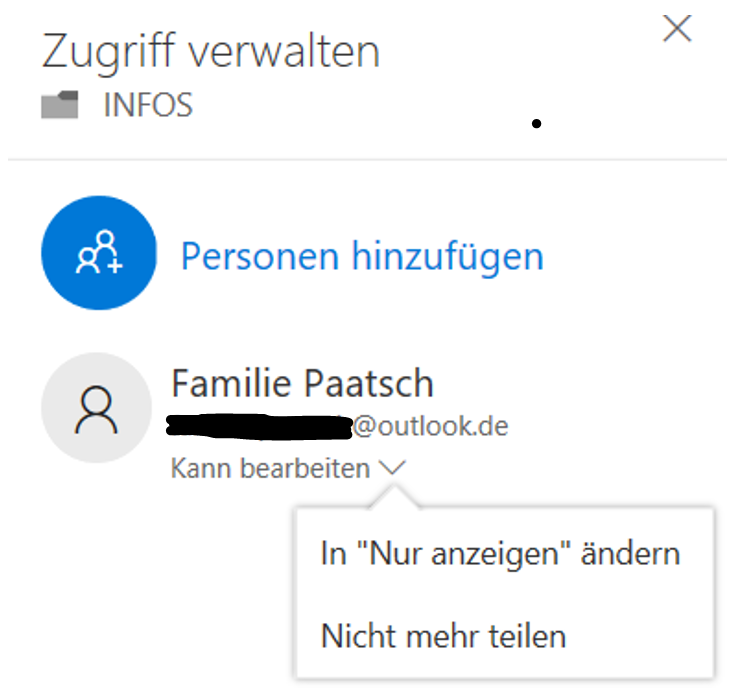Viewport: 736px width, 697px height.
Task: Click the @outlook.de email address
Action: (x=337, y=426)
